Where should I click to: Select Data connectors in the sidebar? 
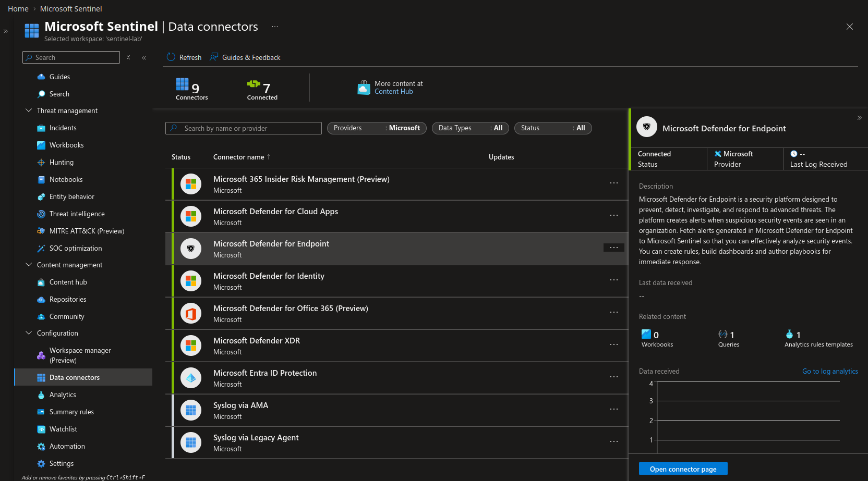[74, 377]
